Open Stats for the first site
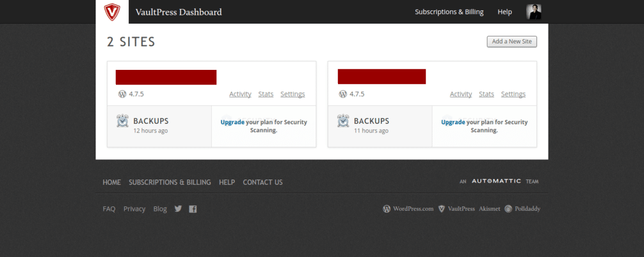644x257 pixels. point(266,94)
